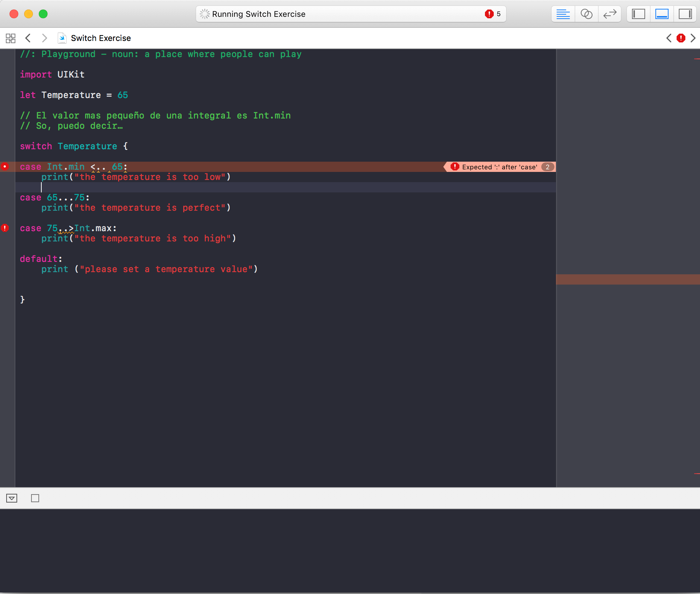Click the "let Temperature = 65" line
The image size is (700, 594).
(x=74, y=95)
